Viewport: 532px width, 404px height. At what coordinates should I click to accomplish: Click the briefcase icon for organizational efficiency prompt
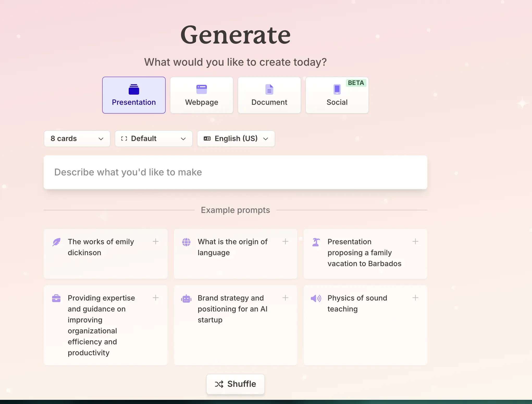[x=56, y=298]
